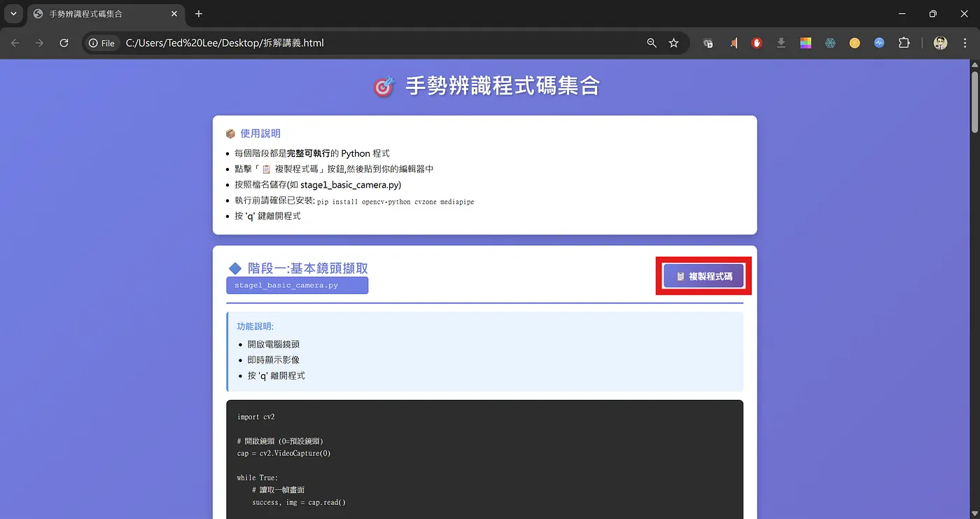Click the orange citrus extension icon
This screenshot has width=980, height=519.
[x=855, y=43]
